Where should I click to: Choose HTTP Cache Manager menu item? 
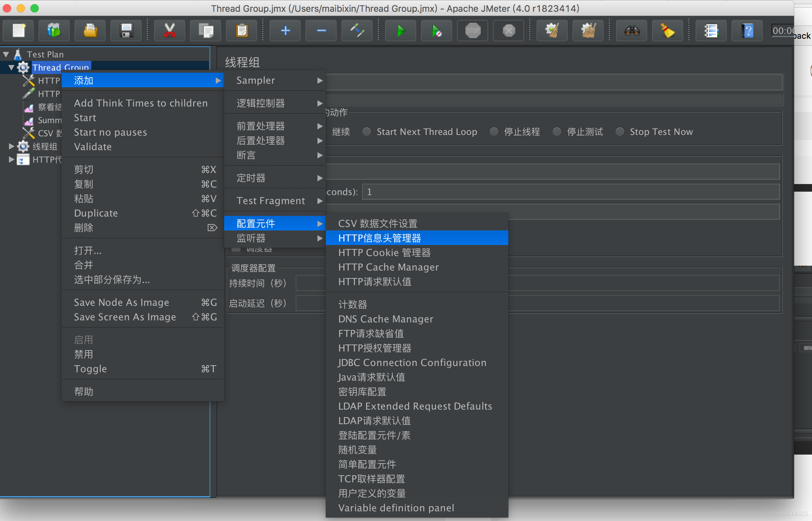417,267
